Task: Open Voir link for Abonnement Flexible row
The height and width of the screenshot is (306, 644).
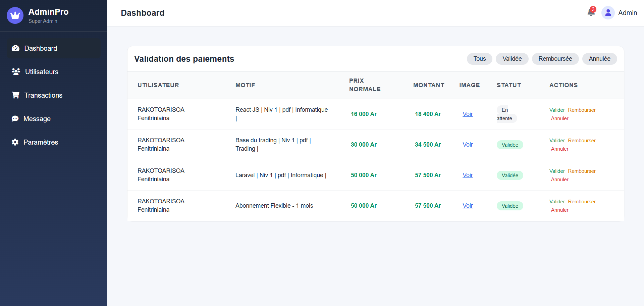Action: pyautogui.click(x=468, y=206)
